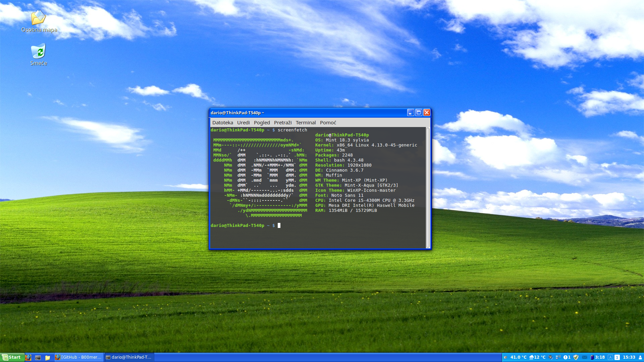
Task: Open the battery applet showing 3:18
Action: 598,357
